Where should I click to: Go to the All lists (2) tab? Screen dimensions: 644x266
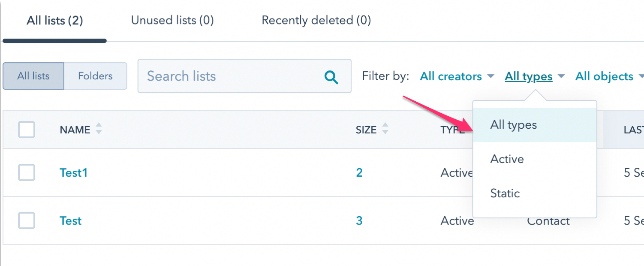pyautogui.click(x=54, y=20)
